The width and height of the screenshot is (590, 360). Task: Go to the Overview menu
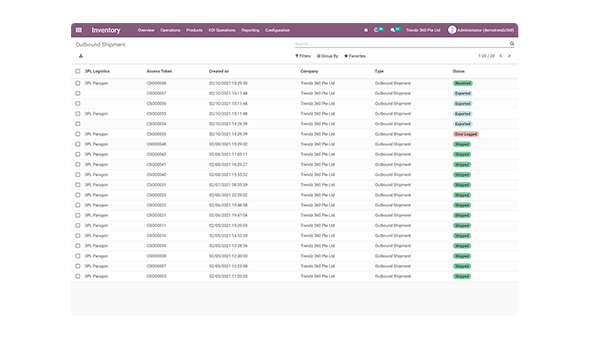146,30
